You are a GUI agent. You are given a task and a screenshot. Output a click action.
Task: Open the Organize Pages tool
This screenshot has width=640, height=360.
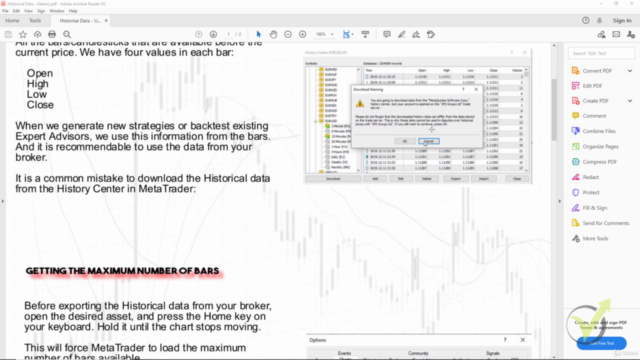click(600, 147)
